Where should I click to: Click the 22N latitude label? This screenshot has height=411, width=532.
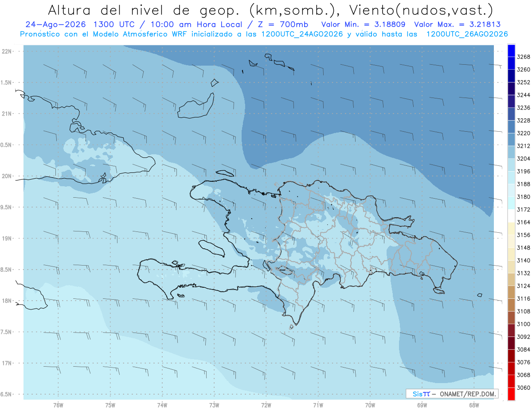[6, 51]
